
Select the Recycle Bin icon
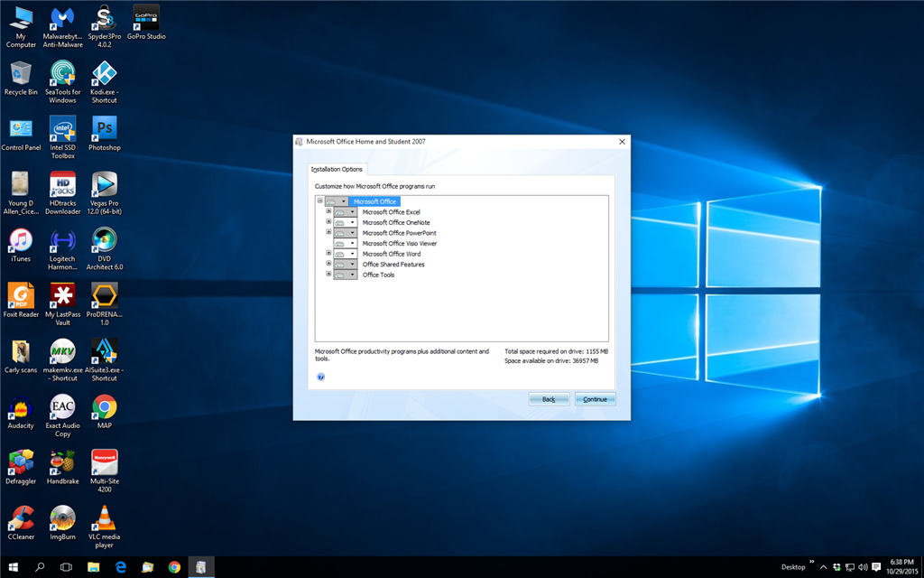(22, 74)
